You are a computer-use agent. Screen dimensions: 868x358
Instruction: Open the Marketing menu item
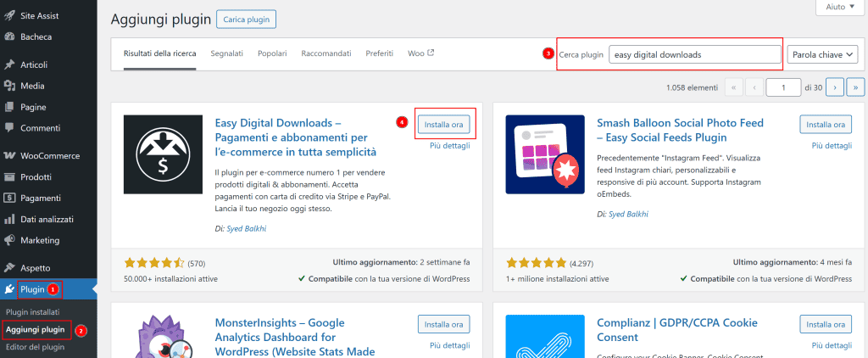pyautogui.click(x=48, y=241)
